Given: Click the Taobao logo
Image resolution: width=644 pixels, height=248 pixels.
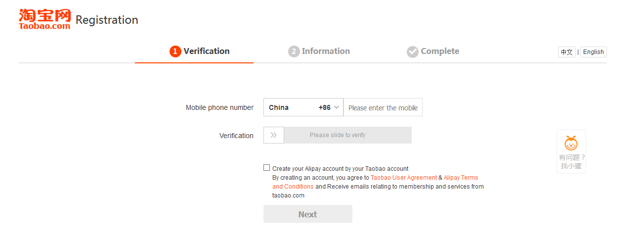Looking at the screenshot, I should pyautogui.click(x=45, y=19).
